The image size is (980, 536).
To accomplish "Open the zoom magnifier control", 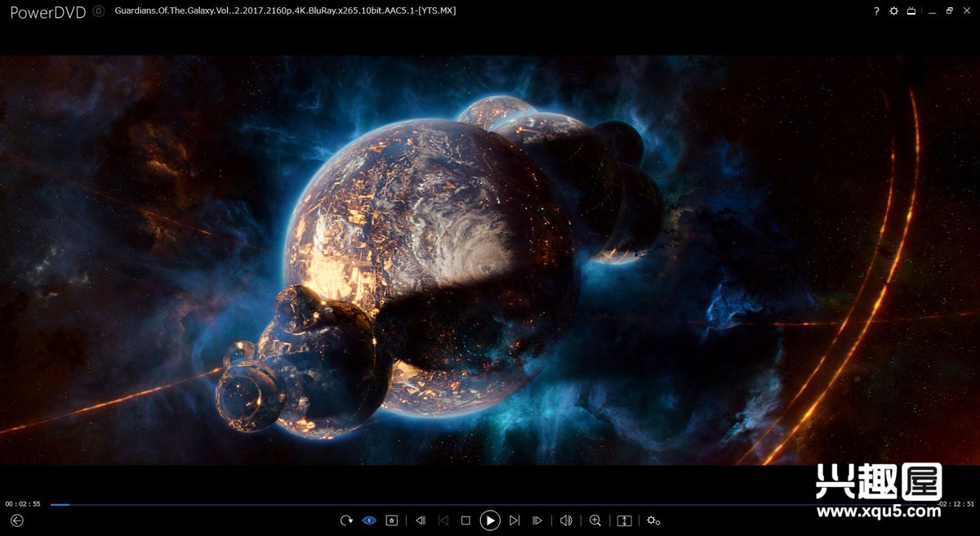I will (595, 520).
